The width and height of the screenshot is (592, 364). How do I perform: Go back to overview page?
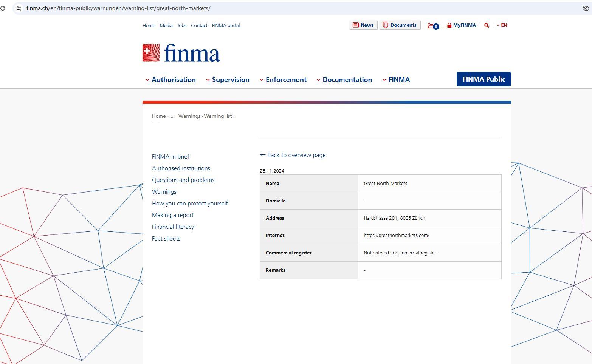[293, 155]
